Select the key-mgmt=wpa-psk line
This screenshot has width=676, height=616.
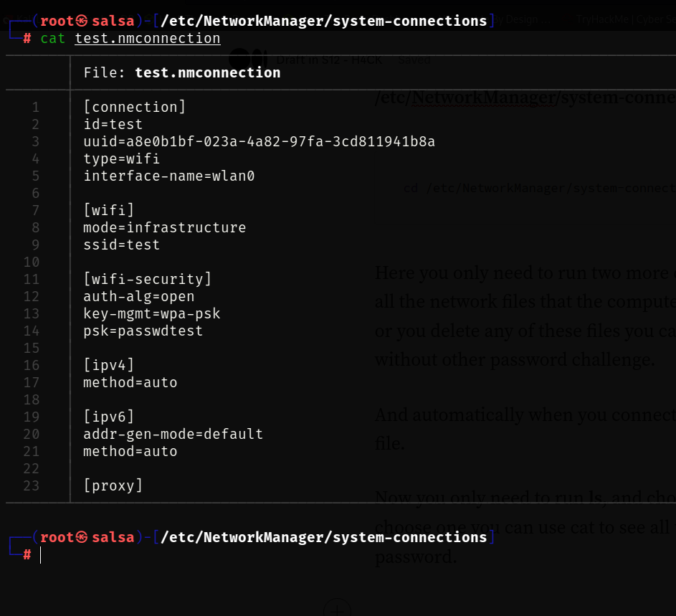152,313
